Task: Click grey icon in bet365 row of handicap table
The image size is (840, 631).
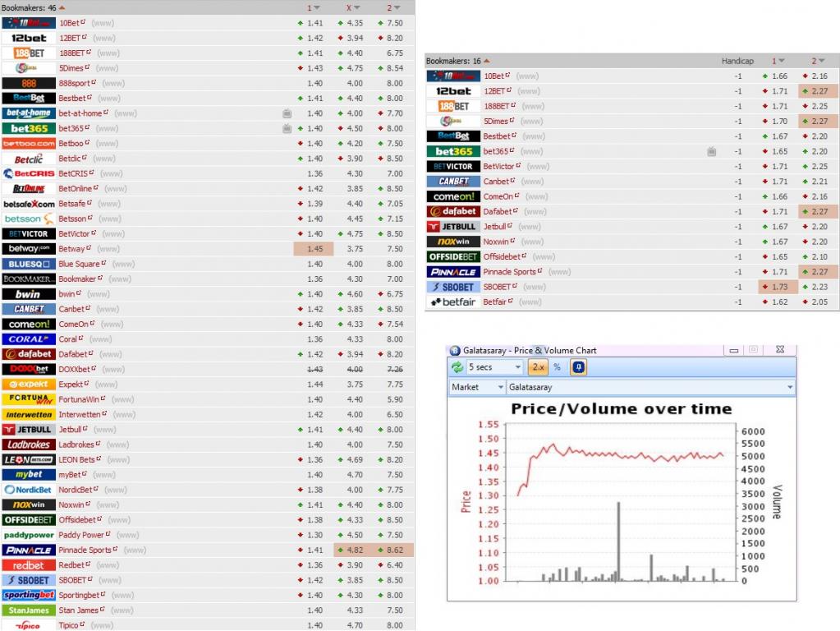Action: coord(711,151)
